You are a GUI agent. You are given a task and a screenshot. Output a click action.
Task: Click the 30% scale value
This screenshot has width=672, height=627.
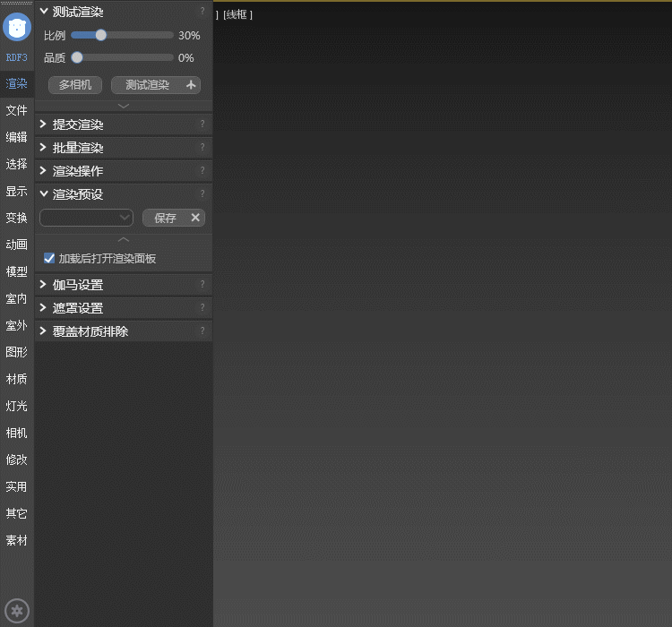[x=189, y=35]
